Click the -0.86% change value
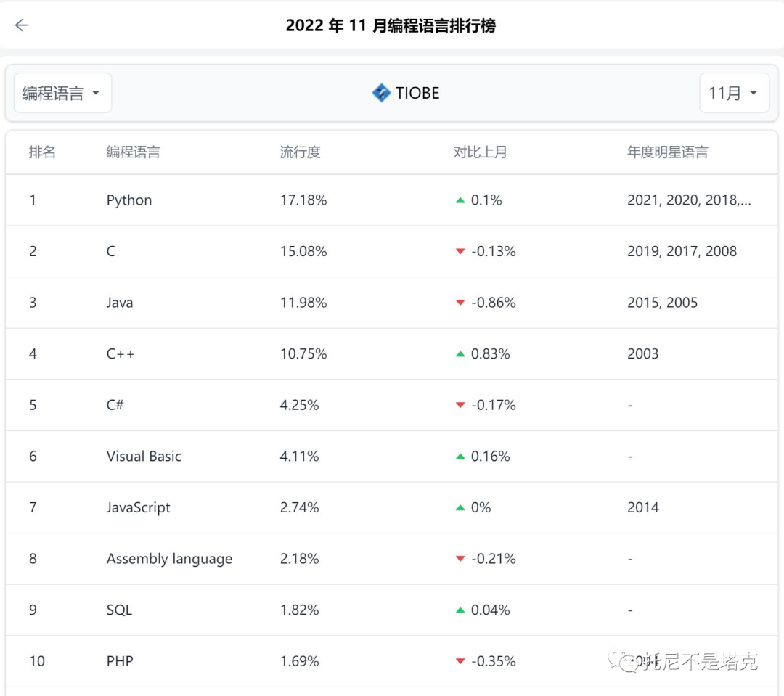The image size is (784, 696). (x=494, y=303)
